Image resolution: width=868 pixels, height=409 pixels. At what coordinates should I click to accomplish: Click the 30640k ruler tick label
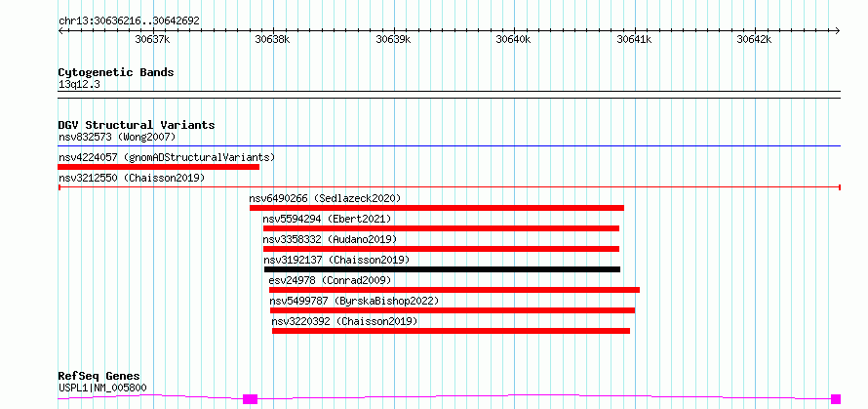(513, 39)
